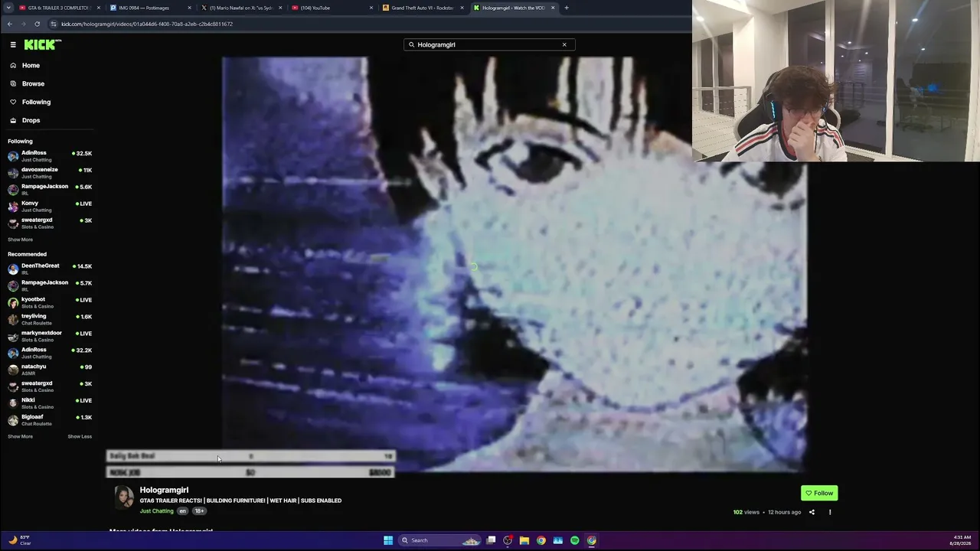
Task: Click Hologramgirl's profile avatar
Action: [x=123, y=497]
